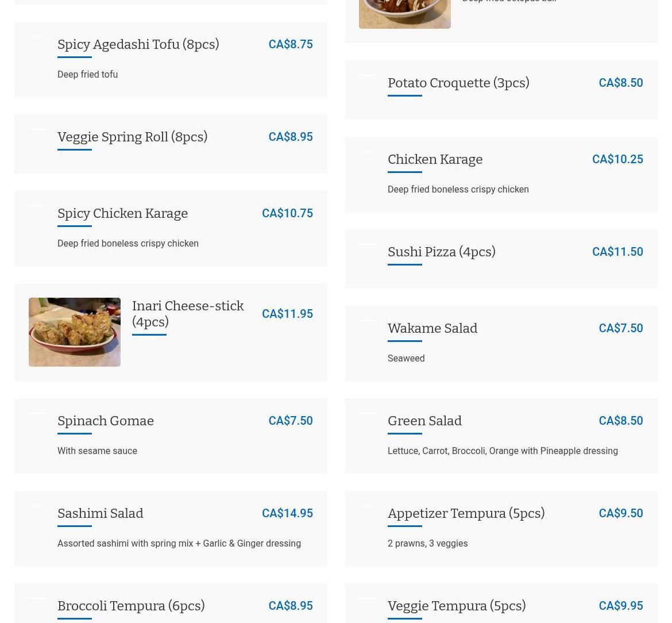The height and width of the screenshot is (623, 672).
Task: Pick the Wakame Salad item
Action: click(x=501, y=344)
